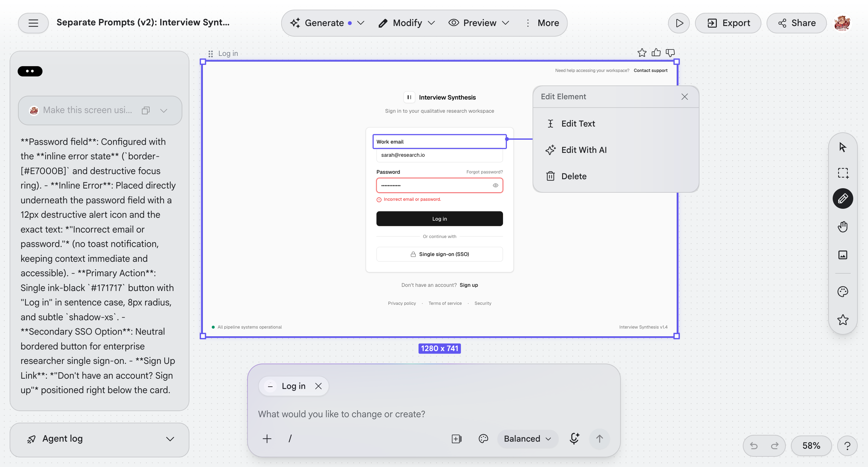
Task: Click the image tool in right toolbar
Action: pyautogui.click(x=843, y=255)
